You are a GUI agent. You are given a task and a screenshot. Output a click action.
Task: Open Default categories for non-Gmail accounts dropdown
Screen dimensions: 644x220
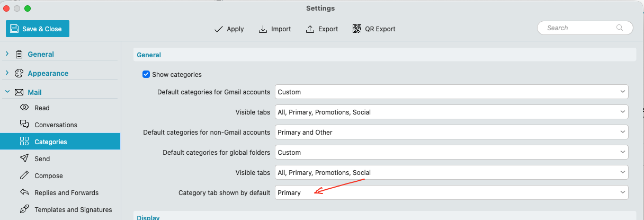(451, 133)
